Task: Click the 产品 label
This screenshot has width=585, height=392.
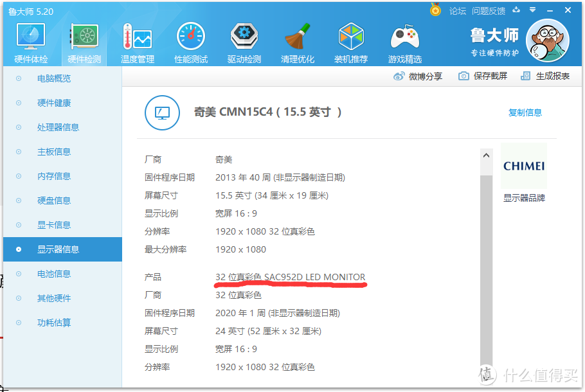Action: point(153,277)
